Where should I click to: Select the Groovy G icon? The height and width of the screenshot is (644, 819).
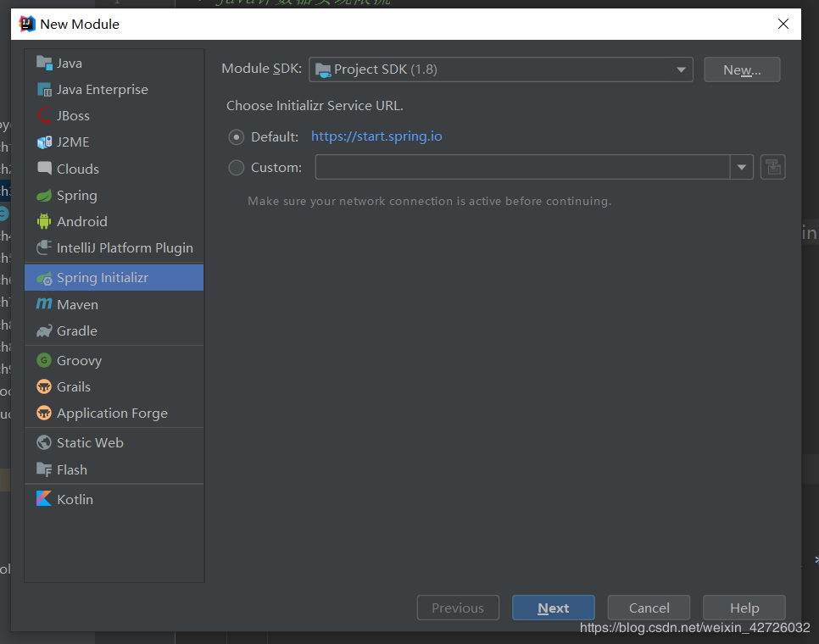[x=44, y=360]
